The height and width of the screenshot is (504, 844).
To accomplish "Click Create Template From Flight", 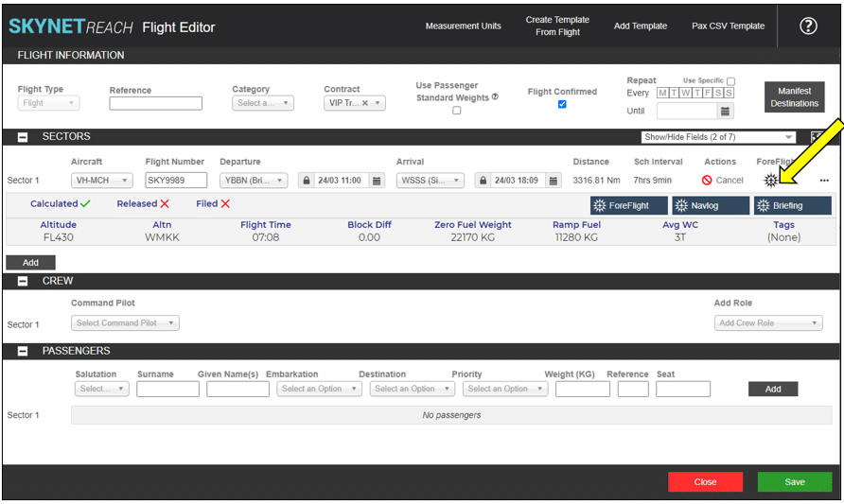I will 557,26.
